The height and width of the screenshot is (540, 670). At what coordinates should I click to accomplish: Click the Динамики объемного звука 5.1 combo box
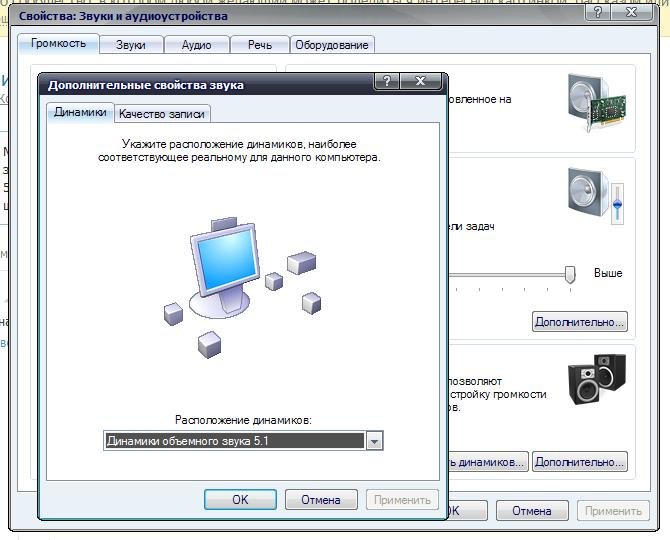pyautogui.click(x=234, y=441)
